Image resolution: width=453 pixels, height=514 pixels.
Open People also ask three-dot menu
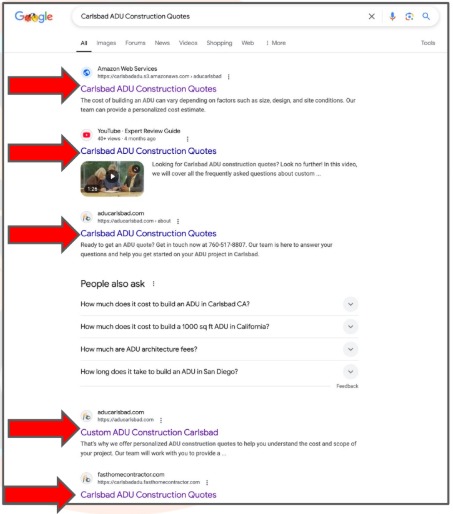tap(153, 284)
